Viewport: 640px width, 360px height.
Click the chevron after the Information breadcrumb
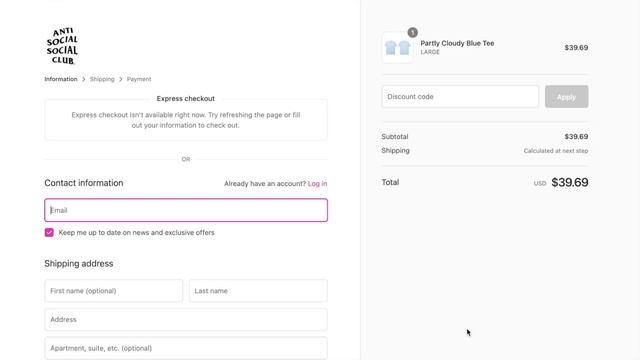click(x=84, y=79)
